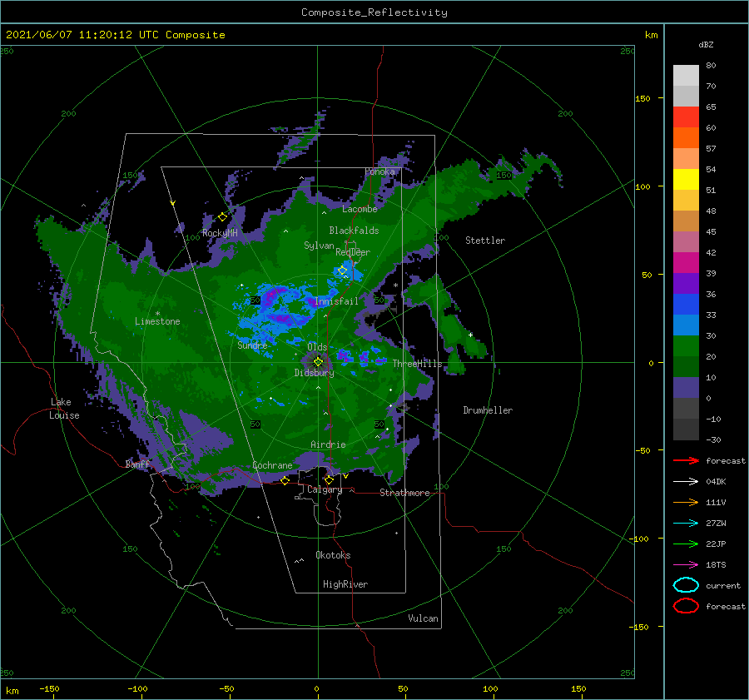This screenshot has height=700, width=749.
Task: Click the Ponoka city label
Action: coord(379,171)
